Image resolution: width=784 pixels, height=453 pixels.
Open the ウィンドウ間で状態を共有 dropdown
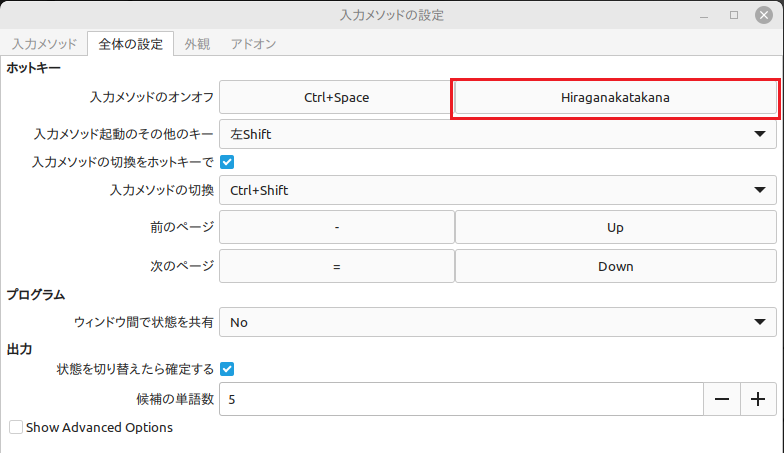tap(498, 322)
